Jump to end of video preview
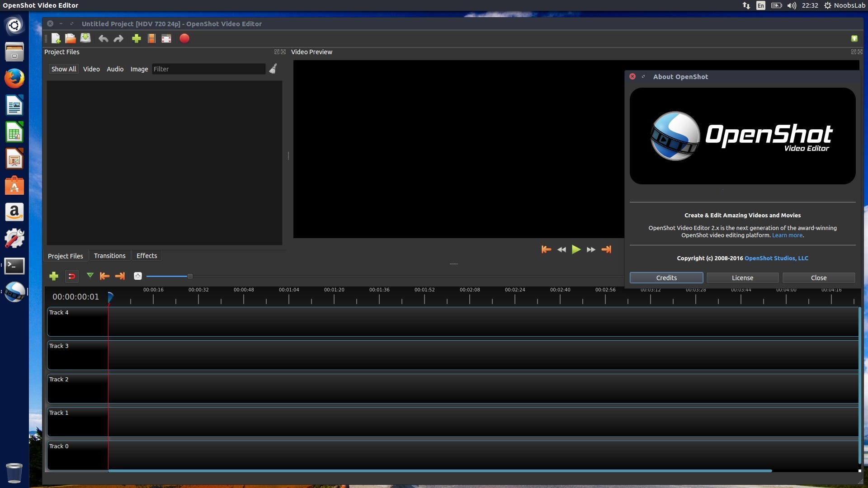This screenshot has width=868, height=488. [606, 249]
